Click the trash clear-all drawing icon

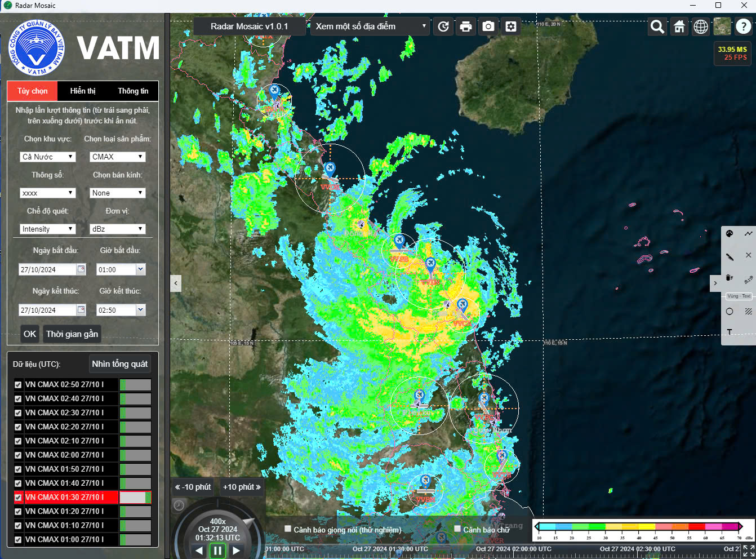click(729, 278)
